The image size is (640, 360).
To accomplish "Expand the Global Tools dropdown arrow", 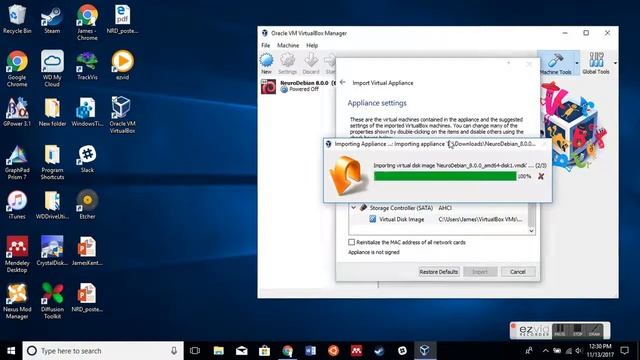I will click(615, 63).
